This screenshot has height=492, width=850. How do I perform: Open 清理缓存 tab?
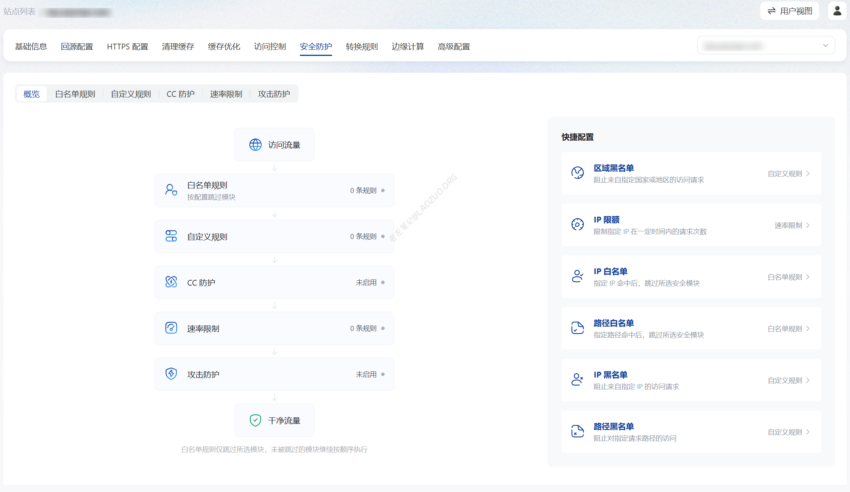coord(178,47)
